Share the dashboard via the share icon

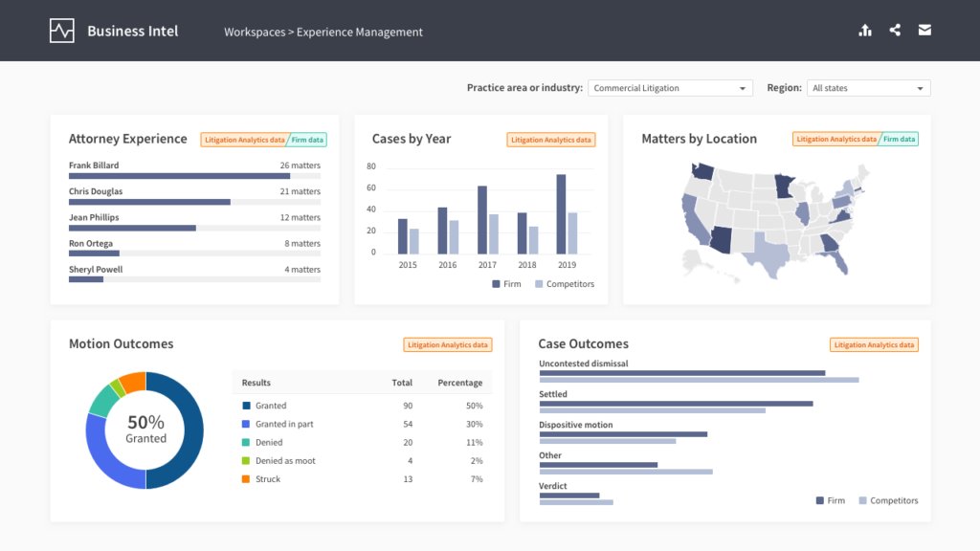click(895, 30)
